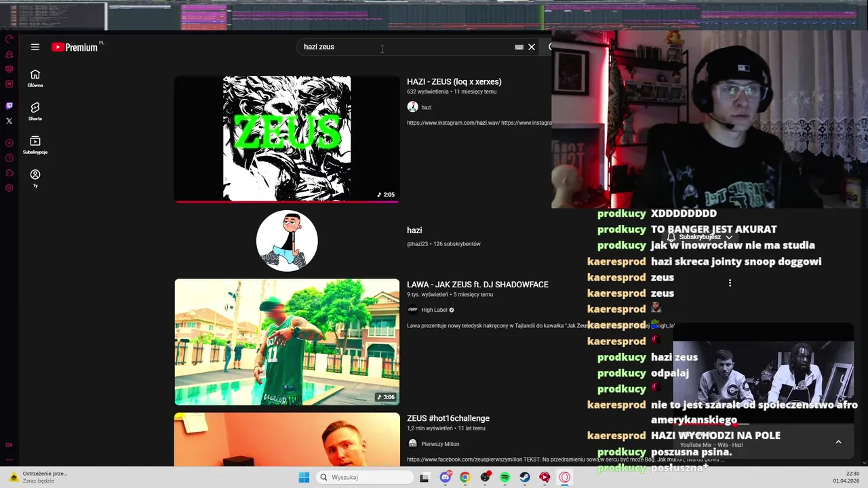868x488 pixels.
Task: Click the '632 wyświetlenia • 11 miesięcy temu' text
Action: tap(452, 91)
